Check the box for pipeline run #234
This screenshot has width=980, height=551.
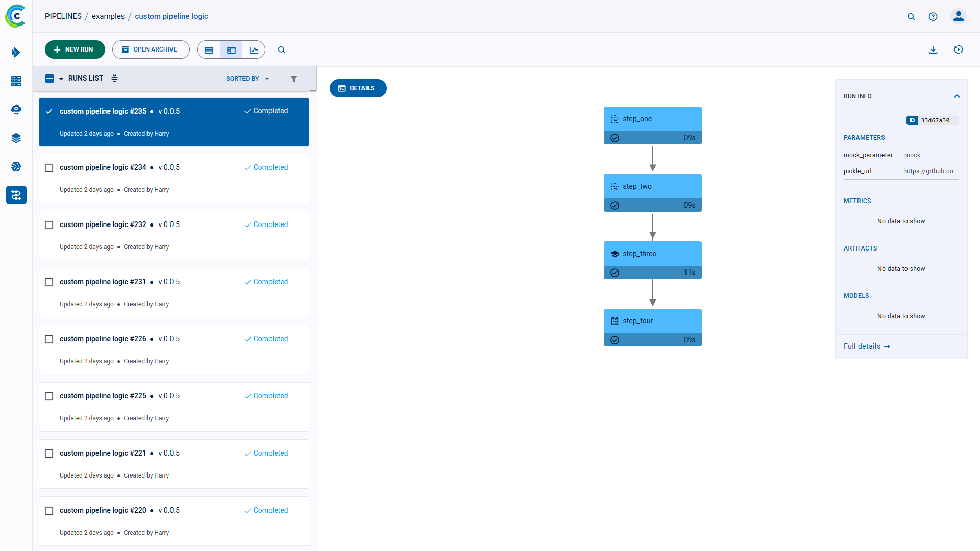click(49, 168)
